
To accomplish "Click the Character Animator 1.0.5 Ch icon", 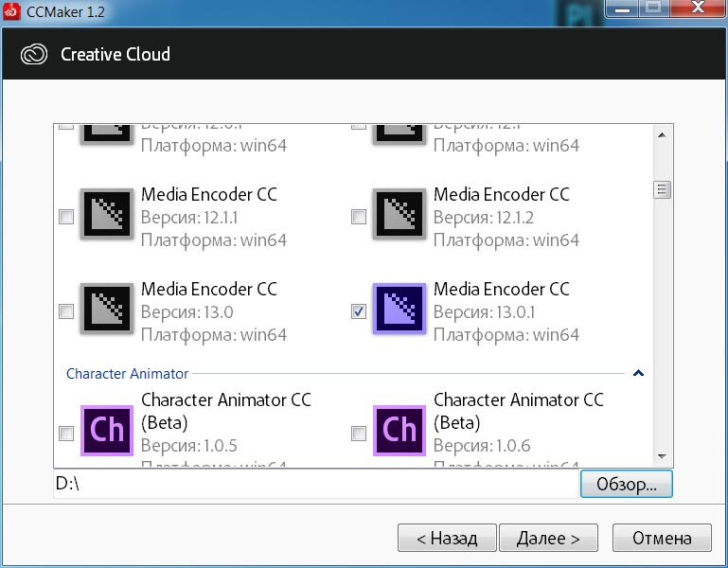I will pos(107,431).
